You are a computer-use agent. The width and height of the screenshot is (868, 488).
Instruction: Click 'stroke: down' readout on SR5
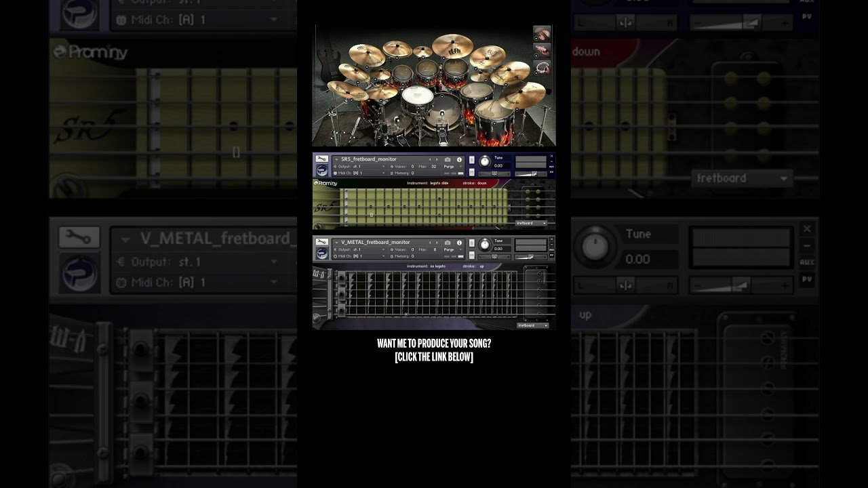(x=475, y=183)
